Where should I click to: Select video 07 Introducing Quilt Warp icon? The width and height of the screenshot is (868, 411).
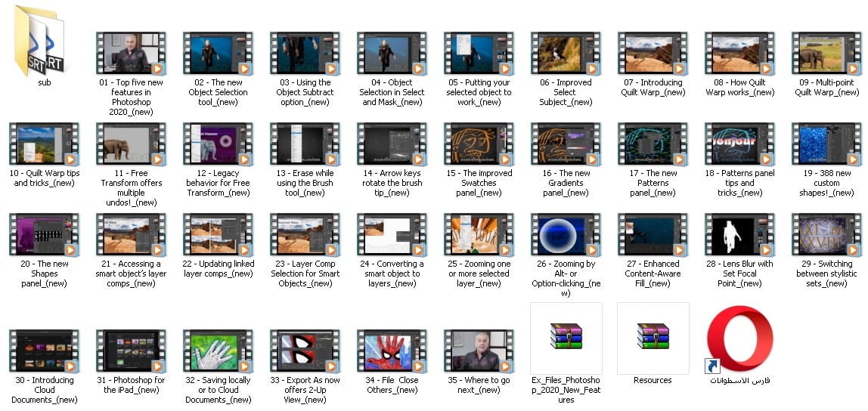click(653, 53)
